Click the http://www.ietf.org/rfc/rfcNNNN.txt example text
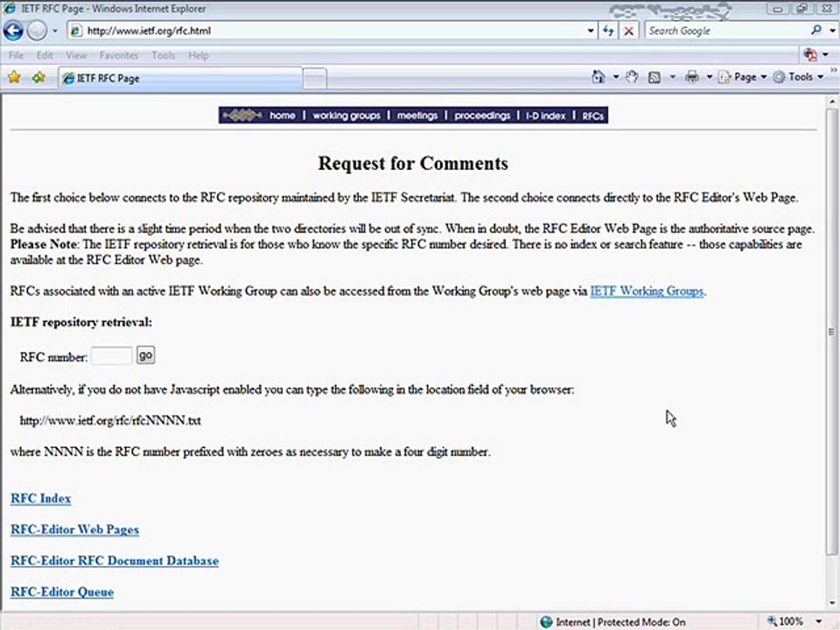840x630 pixels. [x=110, y=421]
